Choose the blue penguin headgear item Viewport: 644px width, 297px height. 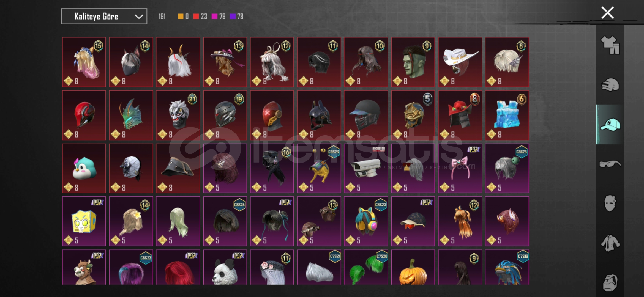[84, 168]
